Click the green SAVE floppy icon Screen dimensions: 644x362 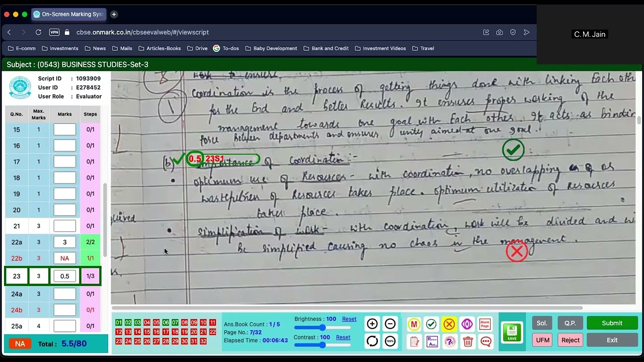(x=512, y=333)
